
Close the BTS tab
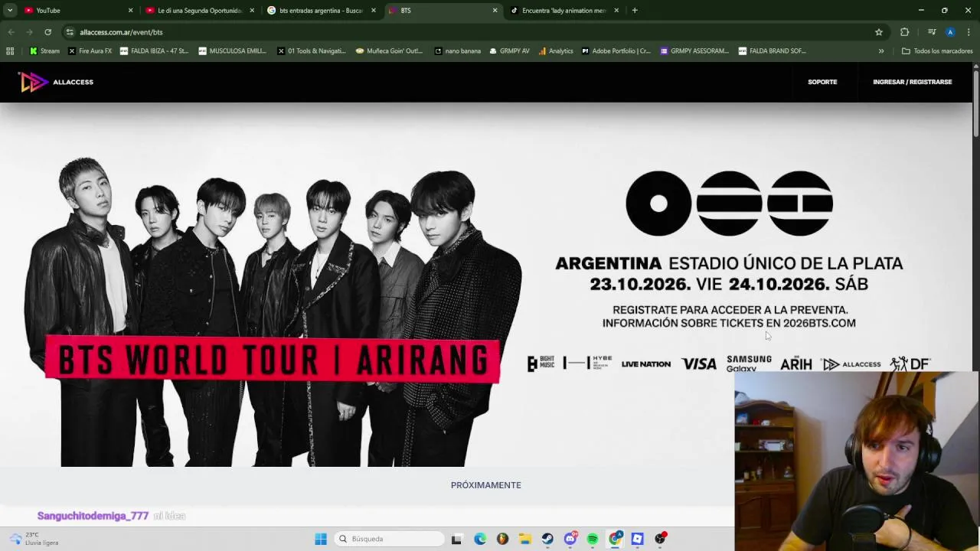[495, 10]
